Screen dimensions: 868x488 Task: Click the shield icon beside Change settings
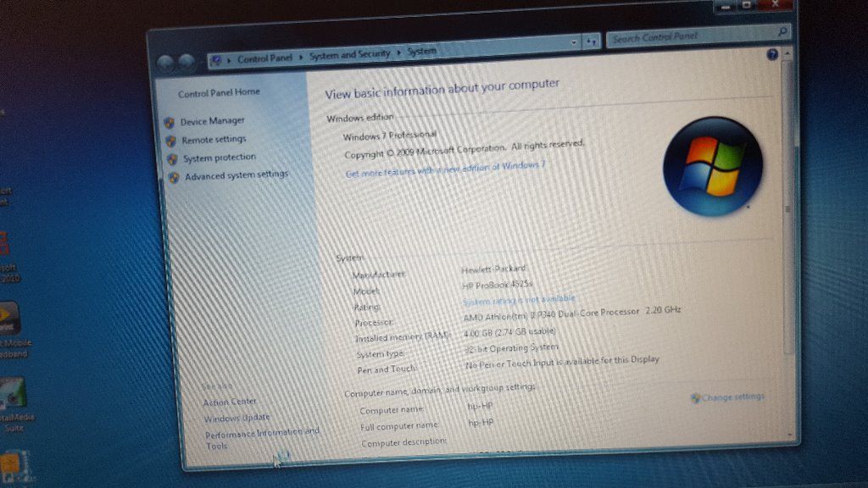click(695, 396)
